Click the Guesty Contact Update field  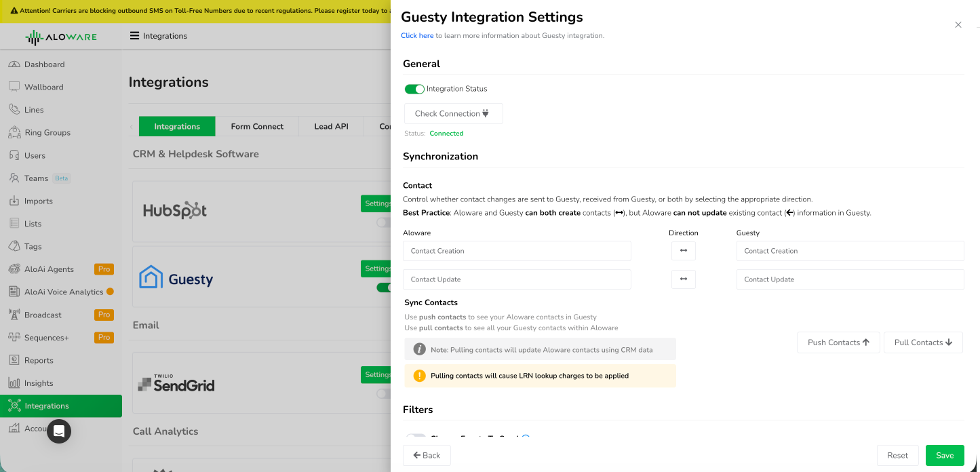[x=850, y=279]
